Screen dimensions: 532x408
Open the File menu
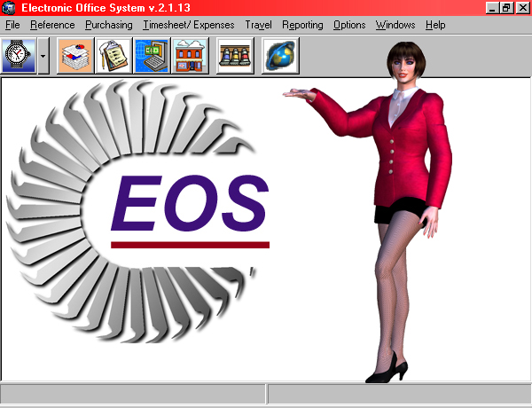click(12, 25)
